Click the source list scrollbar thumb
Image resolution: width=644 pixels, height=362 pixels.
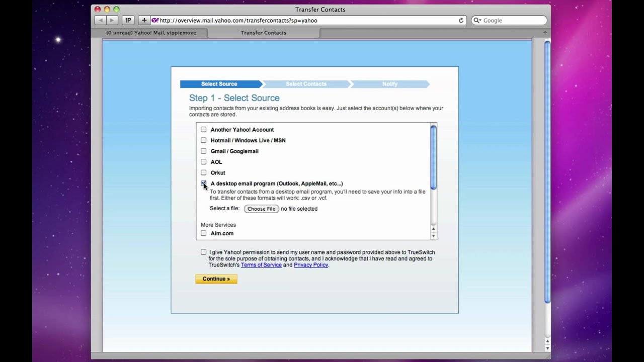(433, 157)
